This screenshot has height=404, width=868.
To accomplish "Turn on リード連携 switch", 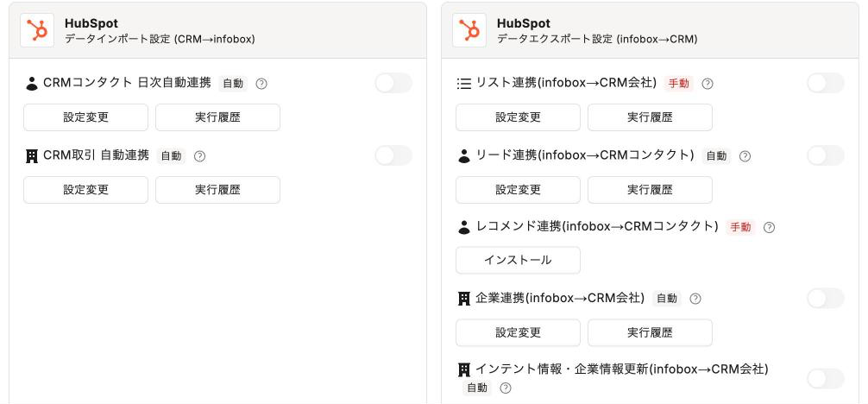I will tap(826, 155).
